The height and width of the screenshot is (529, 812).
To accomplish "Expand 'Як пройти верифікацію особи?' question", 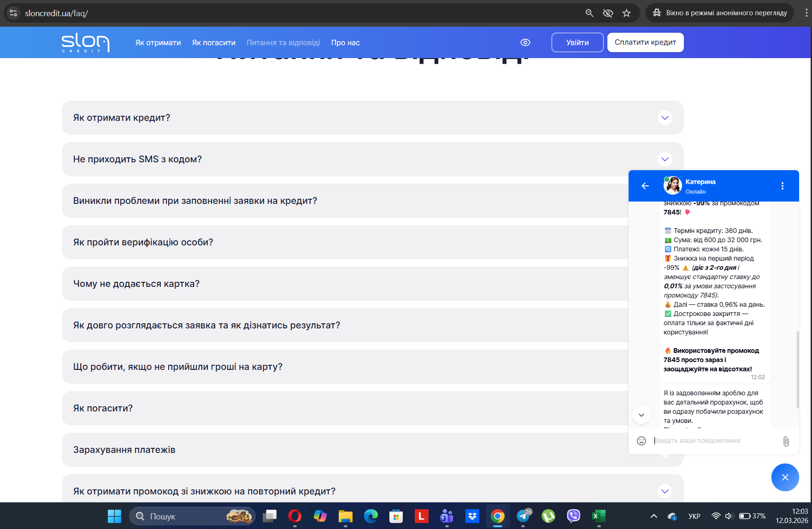I will [345, 242].
